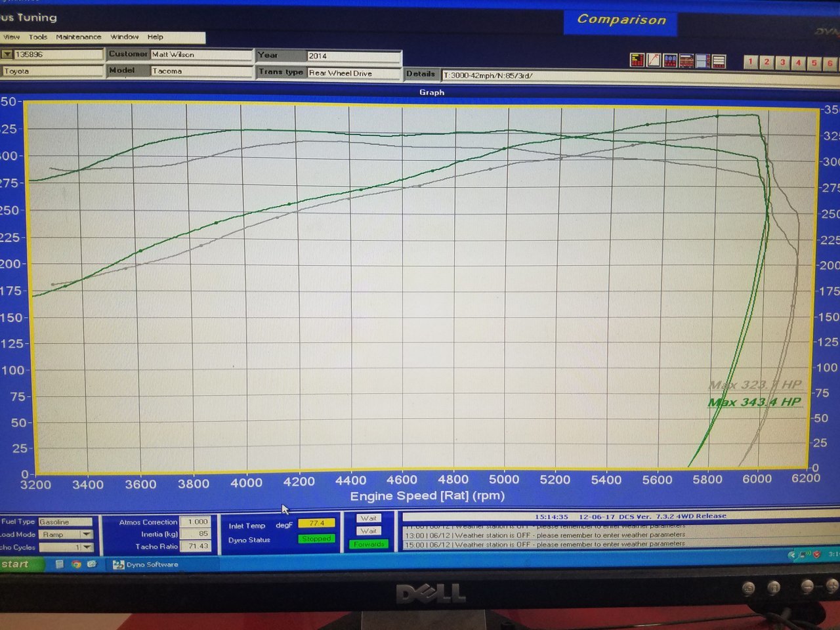This screenshot has width=840, height=630.
Task: Click the yellow Inlet Temp indicator
Action: (x=316, y=523)
